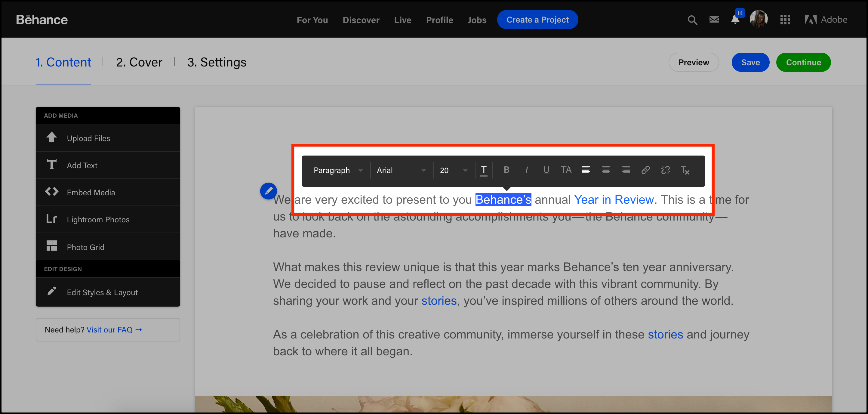The height and width of the screenshot is (414, 868).
Task: Toggle uppercase TA formatting
Action: click(566, 170)
